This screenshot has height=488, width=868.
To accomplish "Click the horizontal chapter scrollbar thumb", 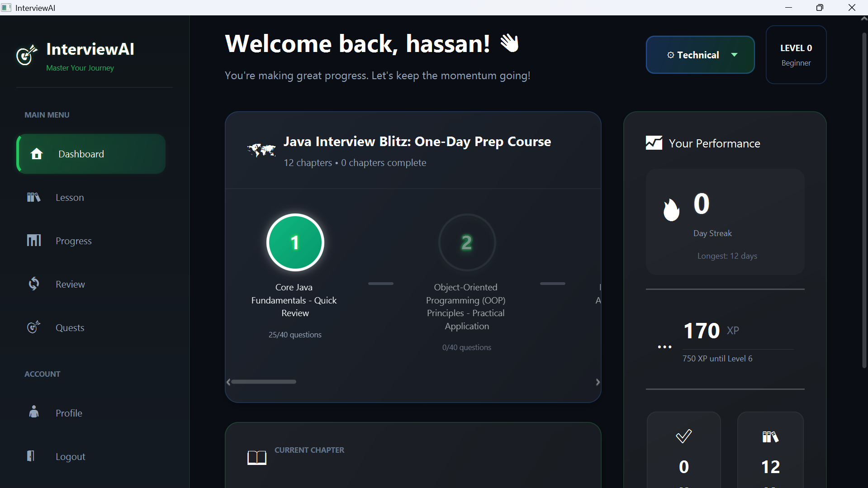I will point(264,382).
